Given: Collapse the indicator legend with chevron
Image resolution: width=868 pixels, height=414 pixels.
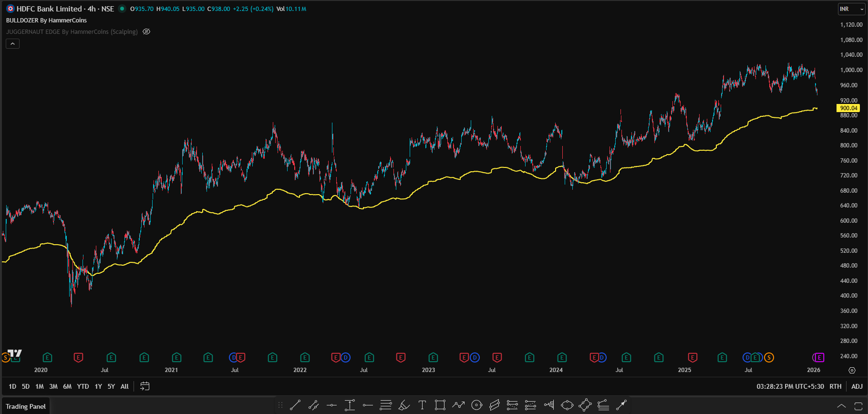Looking at the screenshot, I should (x=12, y=44).
